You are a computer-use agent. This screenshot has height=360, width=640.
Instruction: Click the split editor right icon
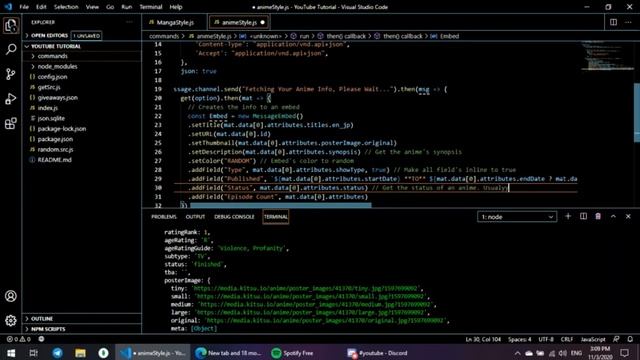tap(613, 22)
